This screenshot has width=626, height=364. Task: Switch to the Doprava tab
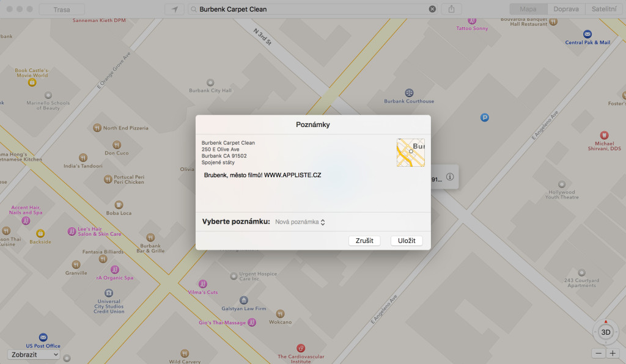565,9
